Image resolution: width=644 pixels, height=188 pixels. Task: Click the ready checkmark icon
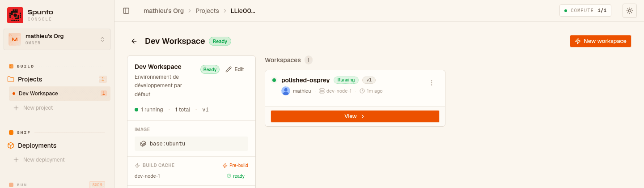[x=229, y=176]
